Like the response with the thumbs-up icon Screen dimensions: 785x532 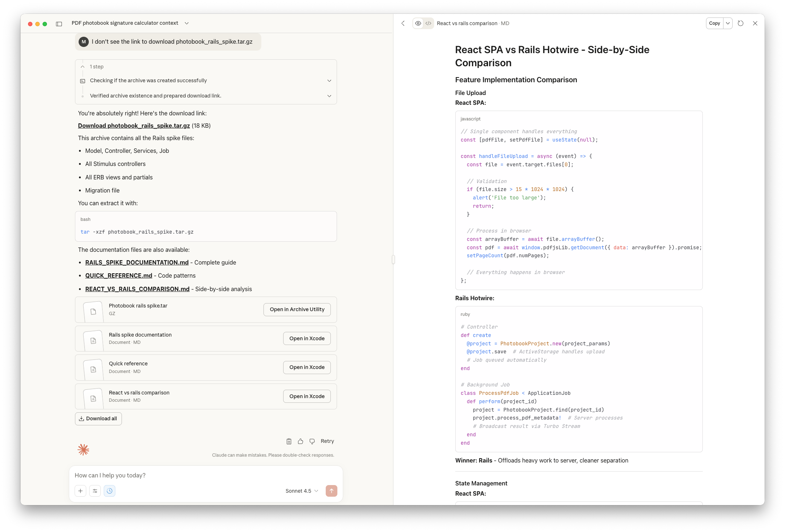pos(300,441)
